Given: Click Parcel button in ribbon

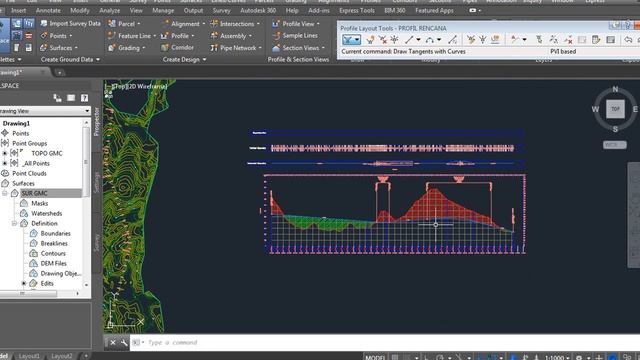Looking at the screenshot, I should pyautogui.click(x=124, y=24).
